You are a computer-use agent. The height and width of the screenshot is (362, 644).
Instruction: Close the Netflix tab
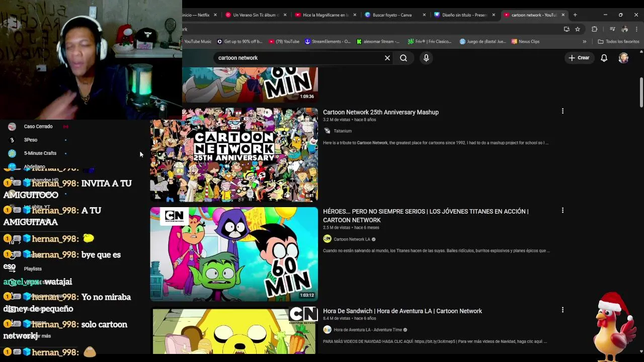[215, 15]
